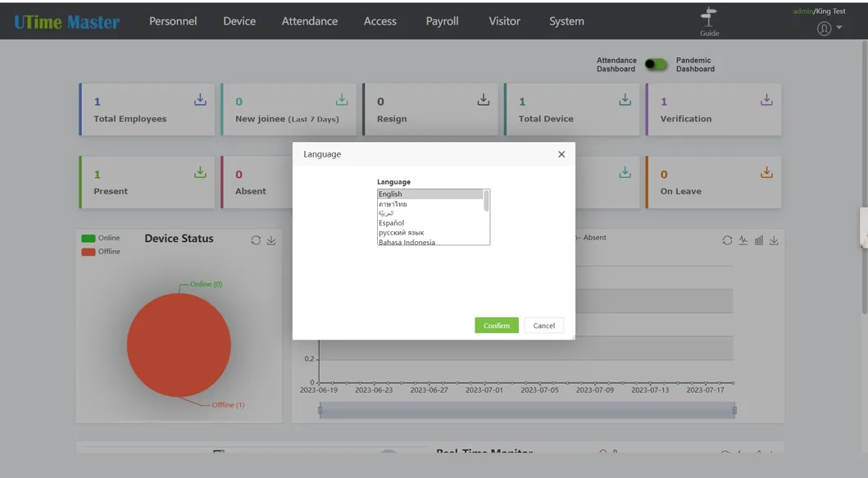
Task: Hide the Offline series via legend
Action: 89,252
